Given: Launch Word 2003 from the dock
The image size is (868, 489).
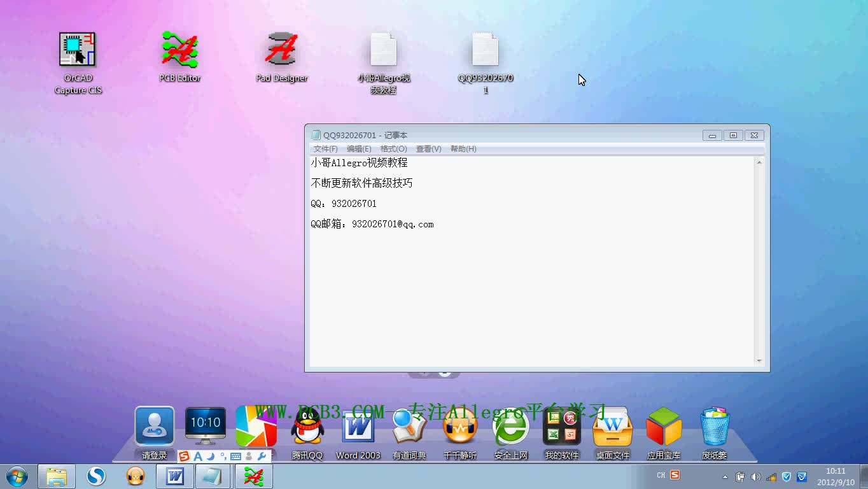Looking at the screenshot, I should [358, 433].
